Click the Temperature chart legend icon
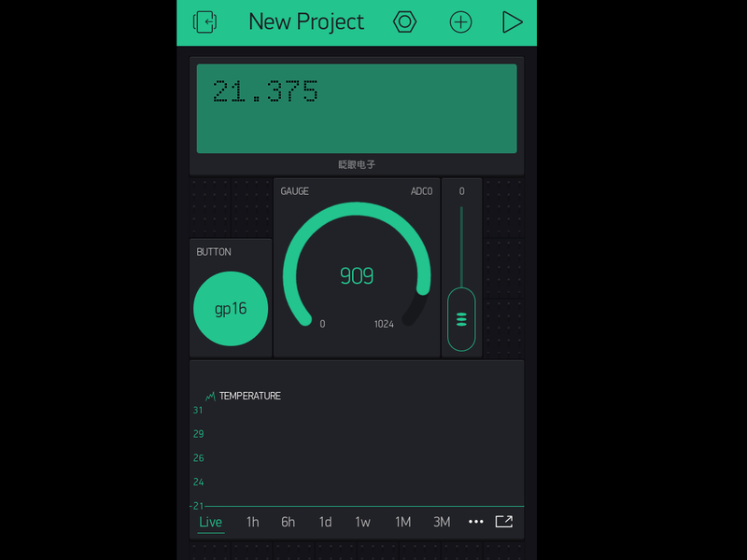 (211, 396)
